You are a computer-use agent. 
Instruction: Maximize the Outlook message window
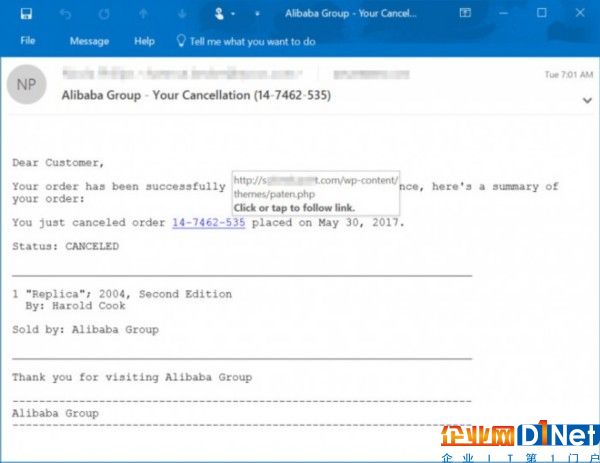click(541, 13)
